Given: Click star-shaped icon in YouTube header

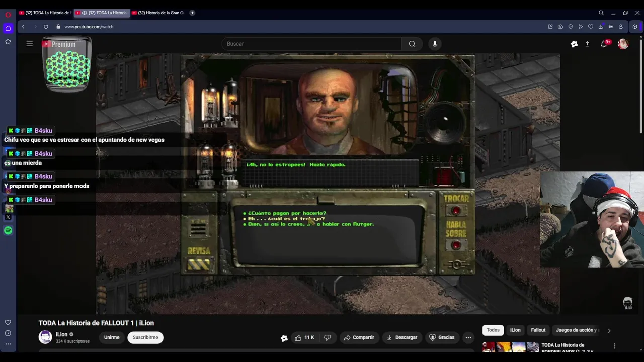Looking at the screenshot, I should pos(574,44).
